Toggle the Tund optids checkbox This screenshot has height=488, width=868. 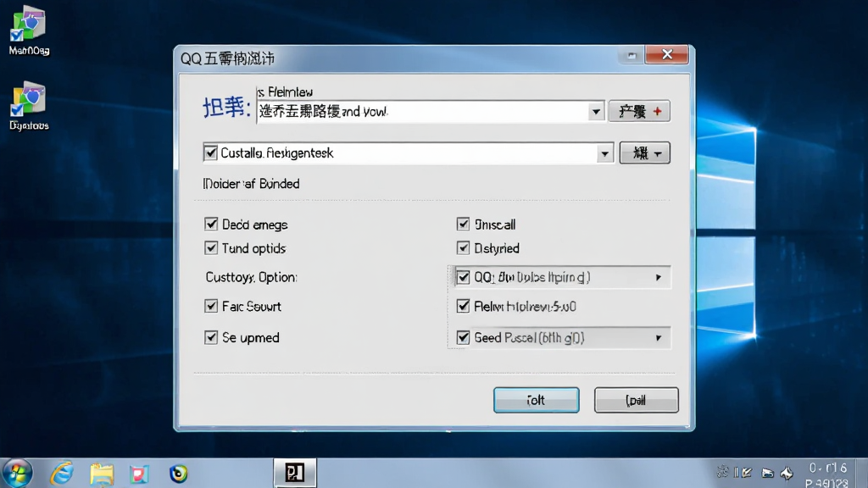click(211, 247)
